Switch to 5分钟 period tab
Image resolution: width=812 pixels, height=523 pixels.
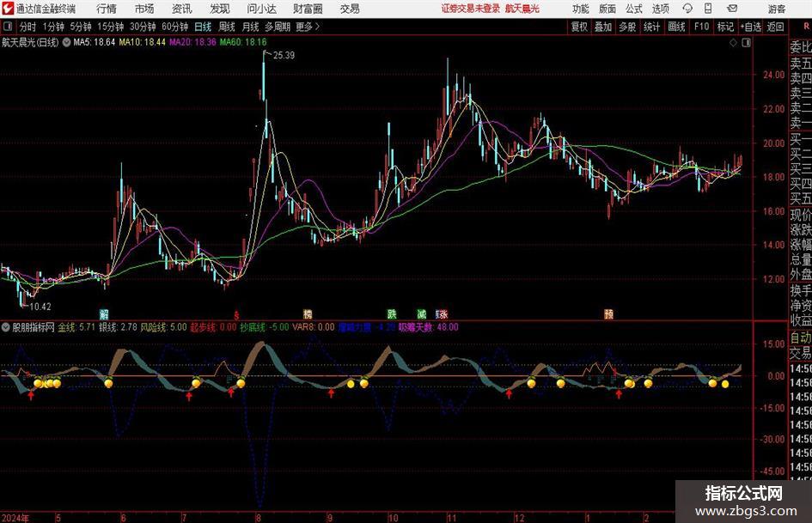(80, 27)
